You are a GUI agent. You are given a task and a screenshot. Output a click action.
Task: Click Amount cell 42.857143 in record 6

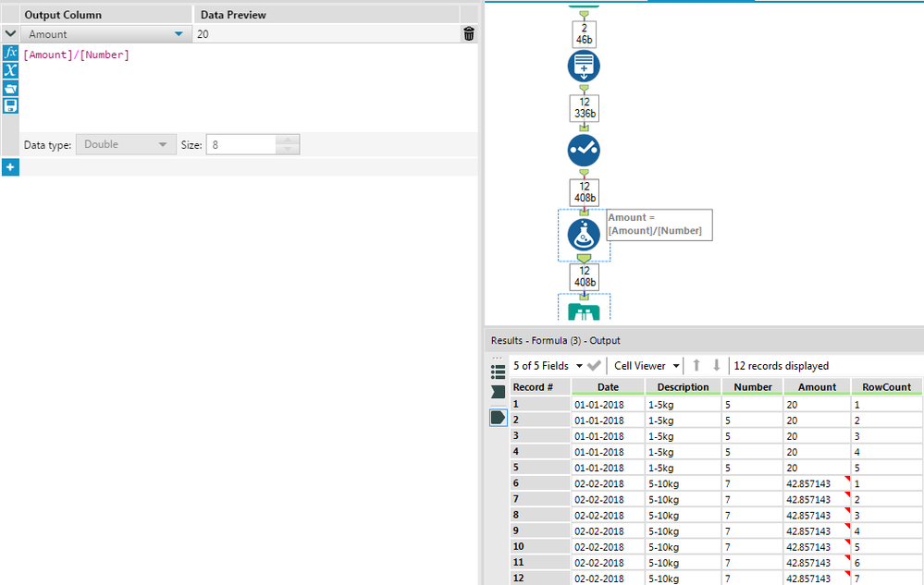(817, 483)
